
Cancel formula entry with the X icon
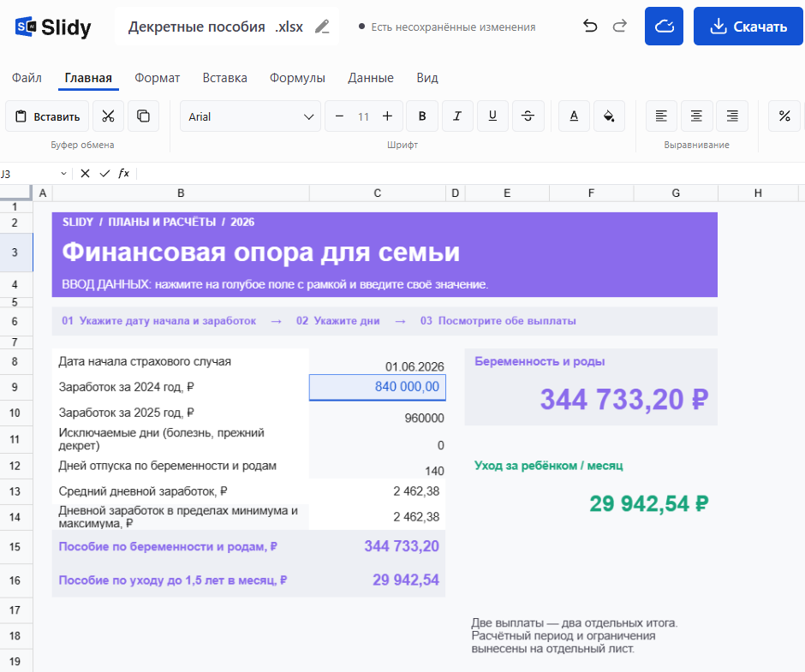[86, 174]
